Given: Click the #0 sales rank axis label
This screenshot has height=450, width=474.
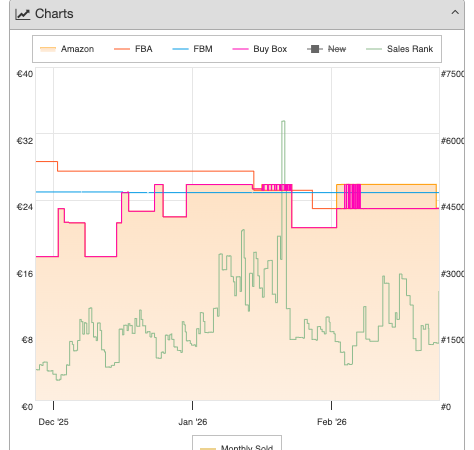Looking at the screenshot, I should (446, 407).
